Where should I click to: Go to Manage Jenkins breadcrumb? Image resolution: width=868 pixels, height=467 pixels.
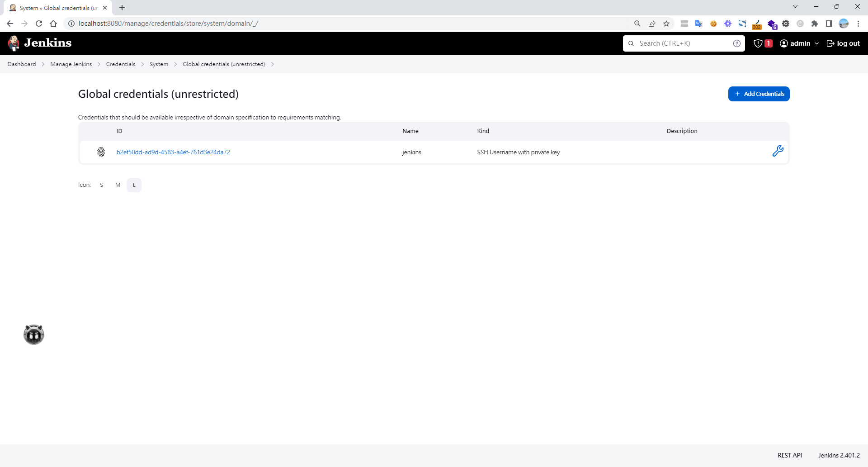tap(71, 64)
